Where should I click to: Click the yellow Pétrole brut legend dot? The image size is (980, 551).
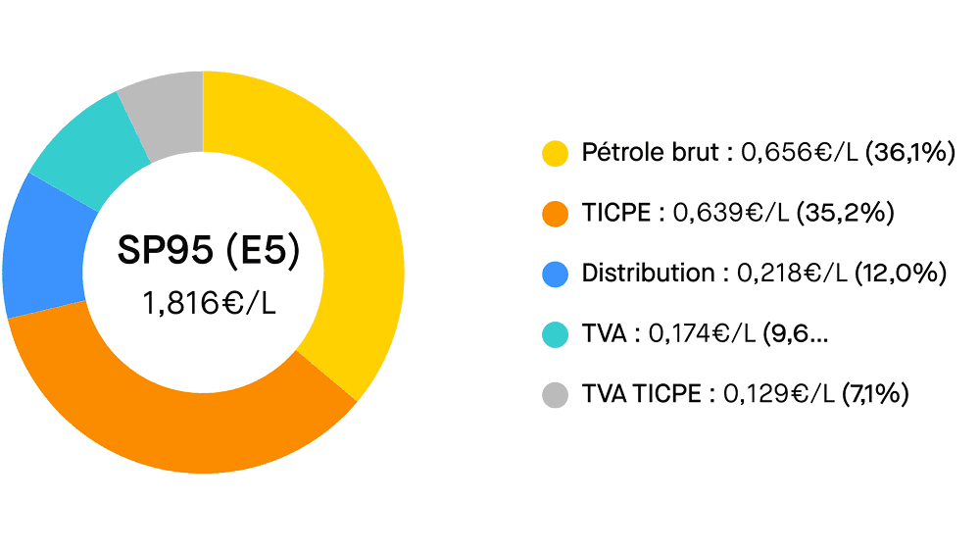coord(556,153)
